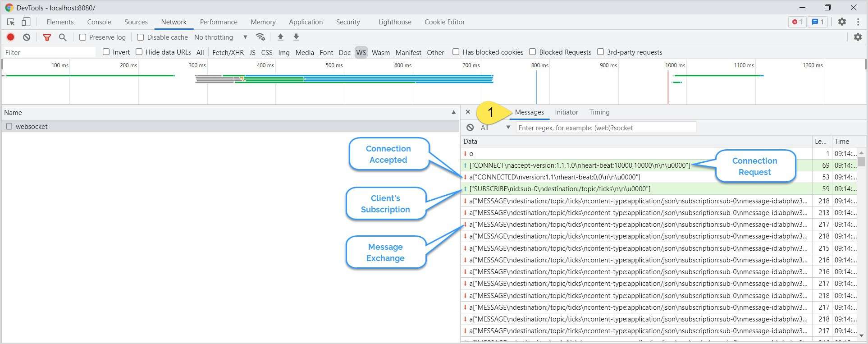Open the All message type dropdown
The width and height of the screenshot is (868, 344).
(x=495, y=128)
